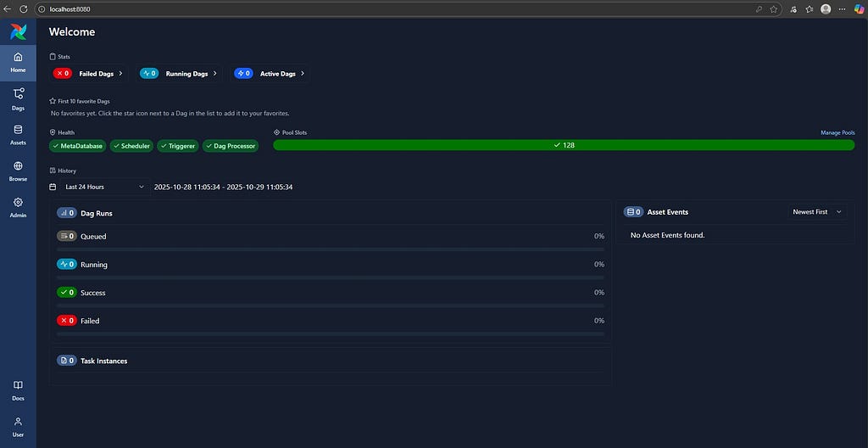
Task: Bookmark page with the star icon in address bar
Action: [x=773, y=8]
